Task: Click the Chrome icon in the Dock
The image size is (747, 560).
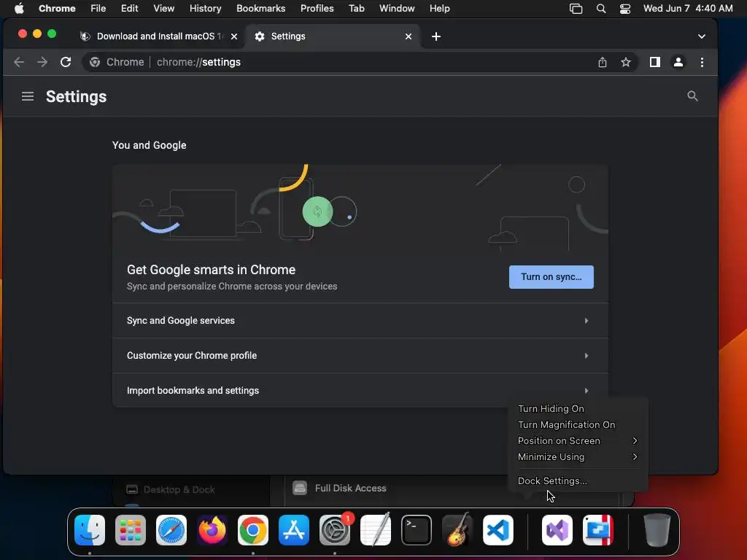Action: pos(253,530)
